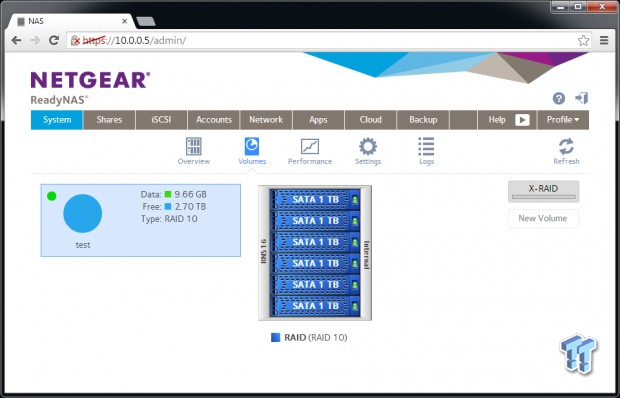The height and width of the screenshot is (398, 620).
Task: Click the address bar URL field
Action: pyautogui.click(x=328, y=40)
